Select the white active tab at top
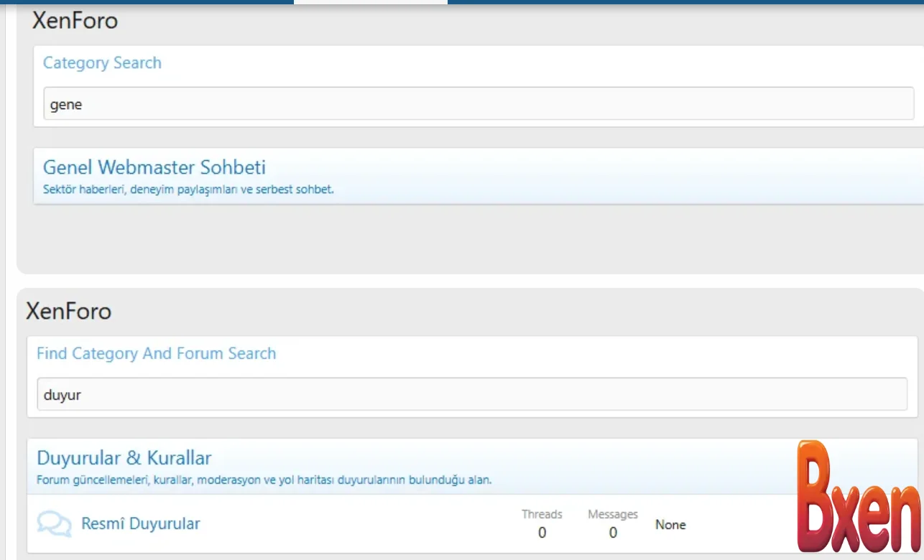Screen dimensions: 924x560 (370, 2)
